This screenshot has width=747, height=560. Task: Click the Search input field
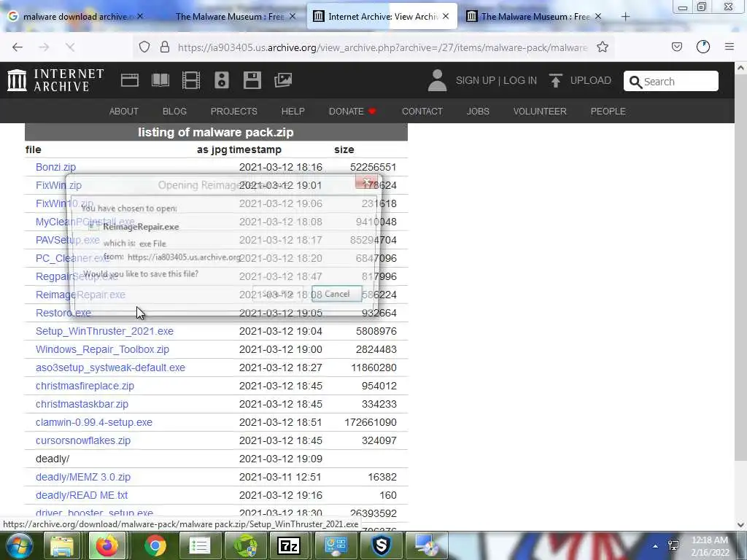671,81
